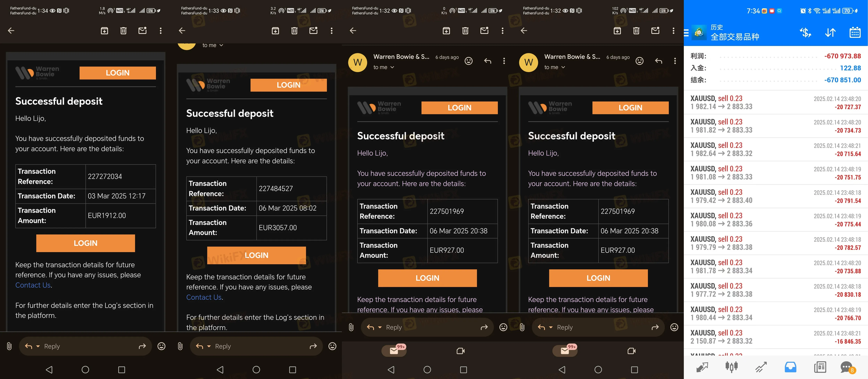Add emoji reaction at bottom of the EUR1912.00 email
The height and width of the screenshot is (379, 868).
pos(161,346)
